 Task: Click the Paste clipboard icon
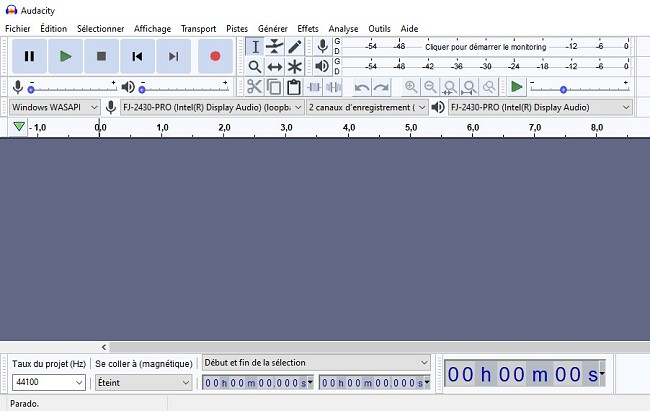click(x=294, y=87)
